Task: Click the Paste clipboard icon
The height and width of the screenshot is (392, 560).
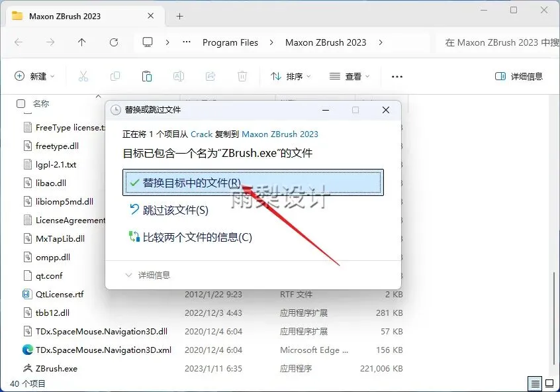Action: click(147, 76)
